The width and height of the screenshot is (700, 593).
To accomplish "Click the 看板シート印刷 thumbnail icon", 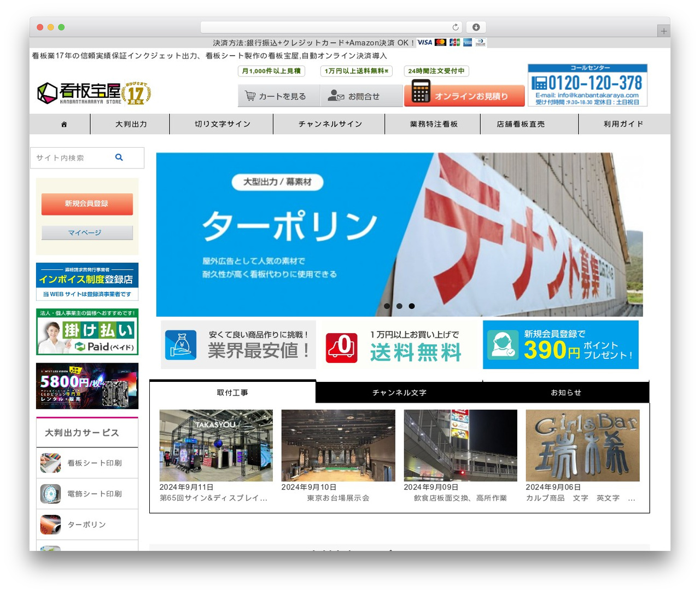I will point(50,463).
